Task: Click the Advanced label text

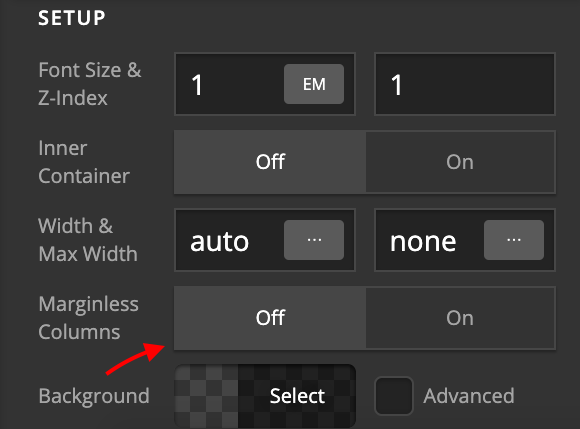Action: (469, 396)
